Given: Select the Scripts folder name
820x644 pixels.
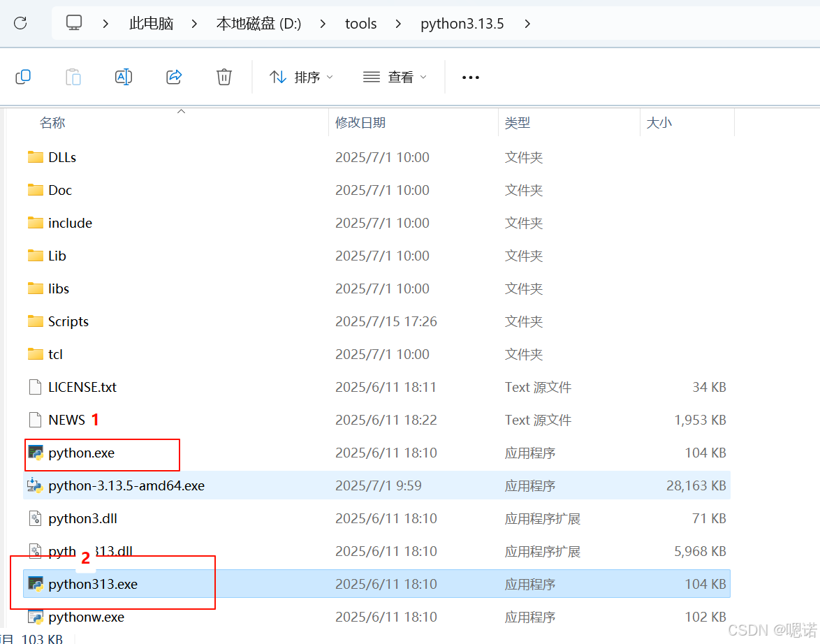Looking at the screenshot, I should tap(68, 322).
